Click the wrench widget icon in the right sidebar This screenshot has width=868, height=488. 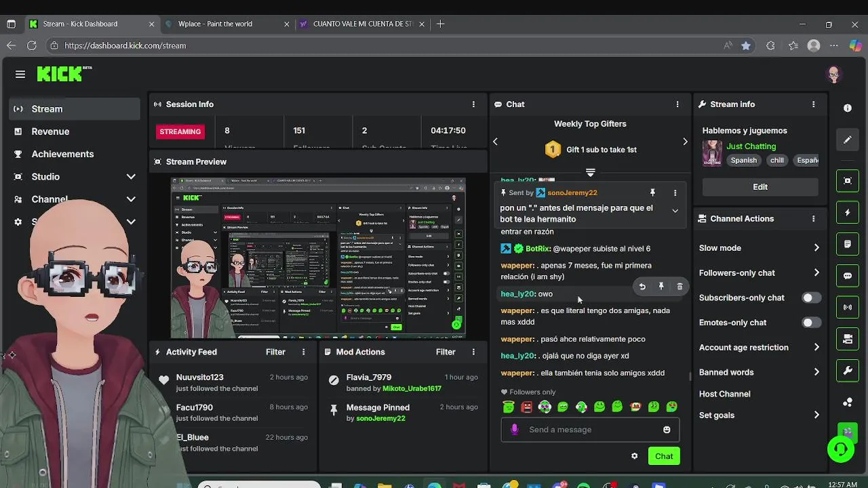click(x=848, y=371)
